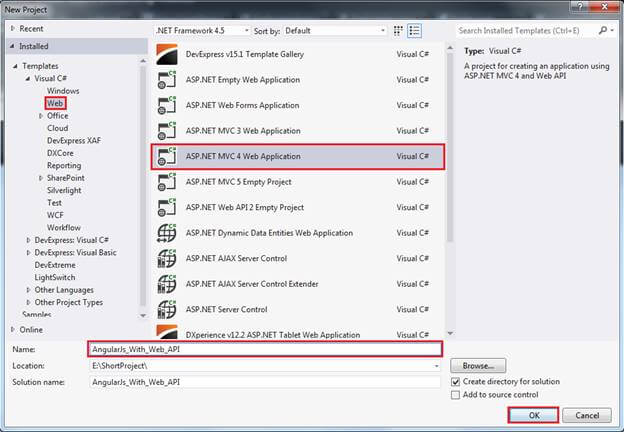Select the WCF category

coord(55,215)
